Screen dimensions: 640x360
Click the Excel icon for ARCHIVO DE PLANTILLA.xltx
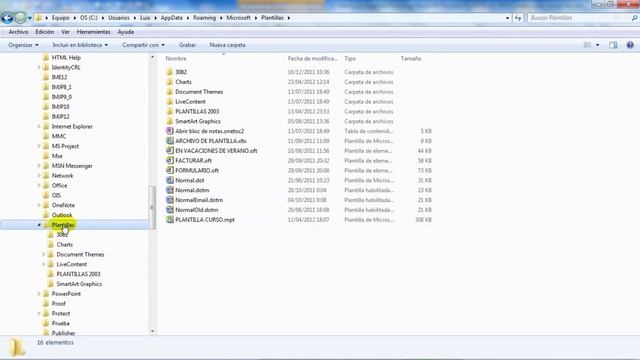tap(170, 140)
